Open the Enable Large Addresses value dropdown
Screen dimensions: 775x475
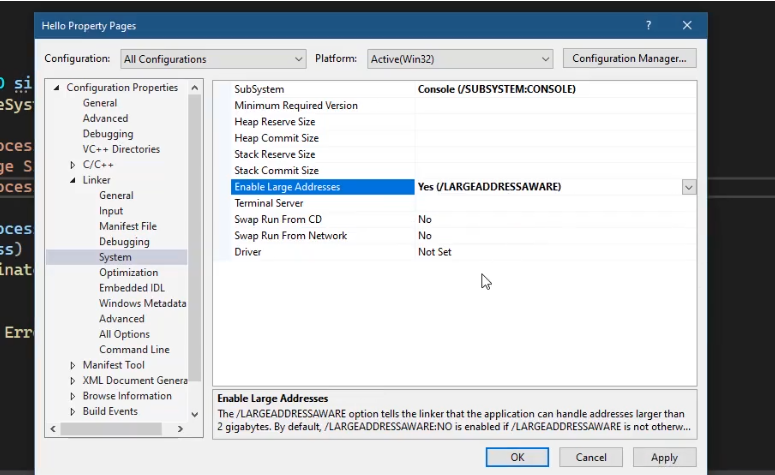tap(689, 187)
